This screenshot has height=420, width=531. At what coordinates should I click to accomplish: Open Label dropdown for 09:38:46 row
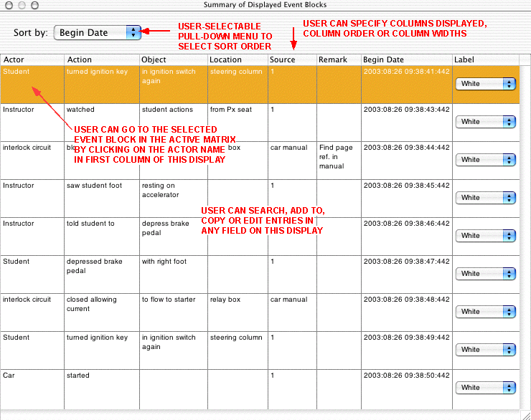click(486, 235)
